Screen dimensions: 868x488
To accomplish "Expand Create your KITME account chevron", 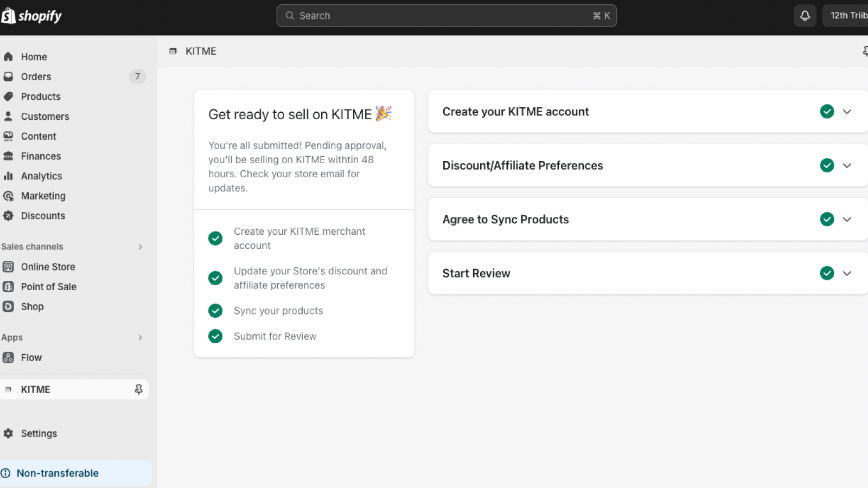I will pyautogui.click(x=847, y=111).
